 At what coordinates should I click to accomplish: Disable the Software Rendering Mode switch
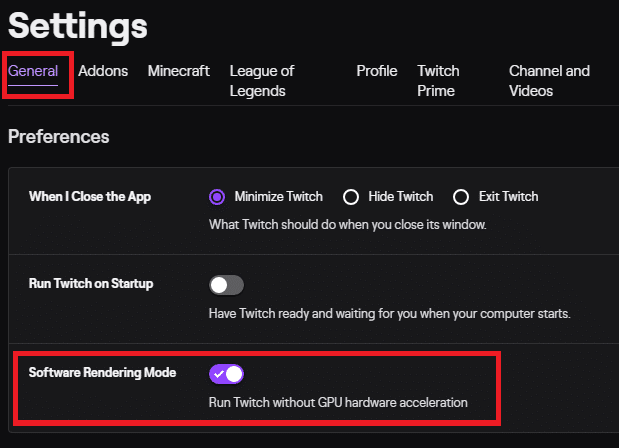(x=227, y=374)
